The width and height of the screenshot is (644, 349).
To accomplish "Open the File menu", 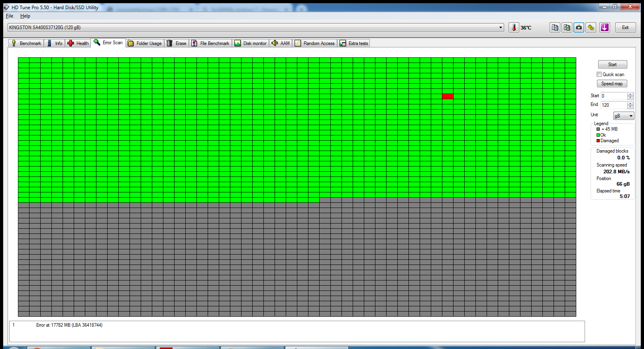I will (10, 16).
